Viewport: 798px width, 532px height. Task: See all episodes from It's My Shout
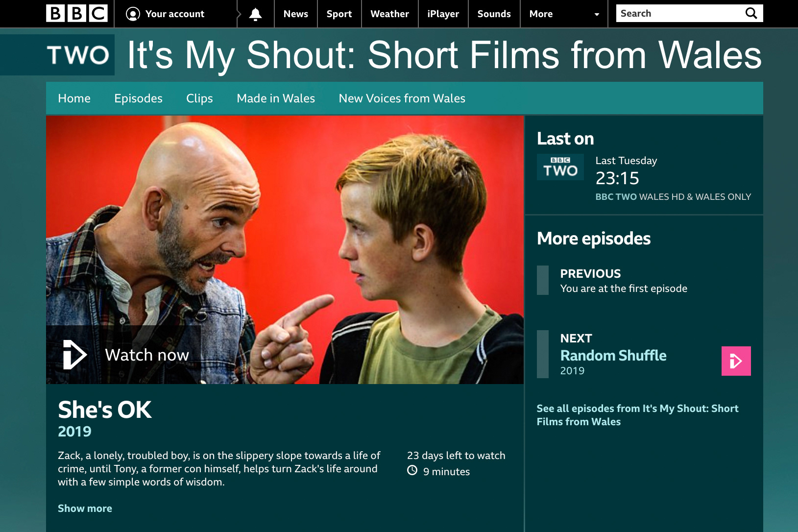tap(637, 415)
